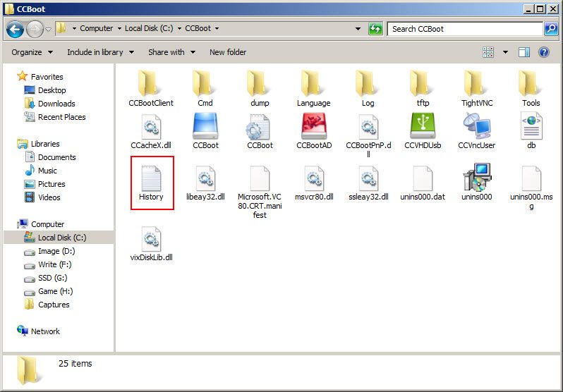This screenshot has width=563, height=392.
Task: Select the CCVncUser application
Action: (x=477, y=131)
